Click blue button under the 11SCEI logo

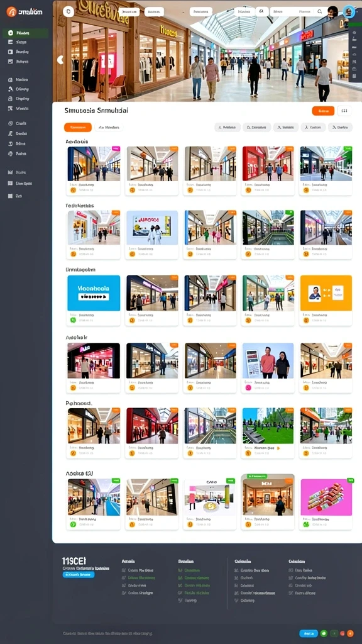point(79,575)
